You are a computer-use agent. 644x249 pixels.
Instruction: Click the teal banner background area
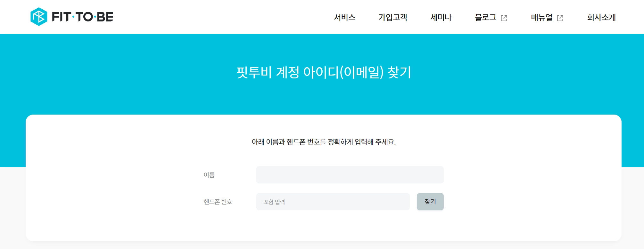click(128, 74)
